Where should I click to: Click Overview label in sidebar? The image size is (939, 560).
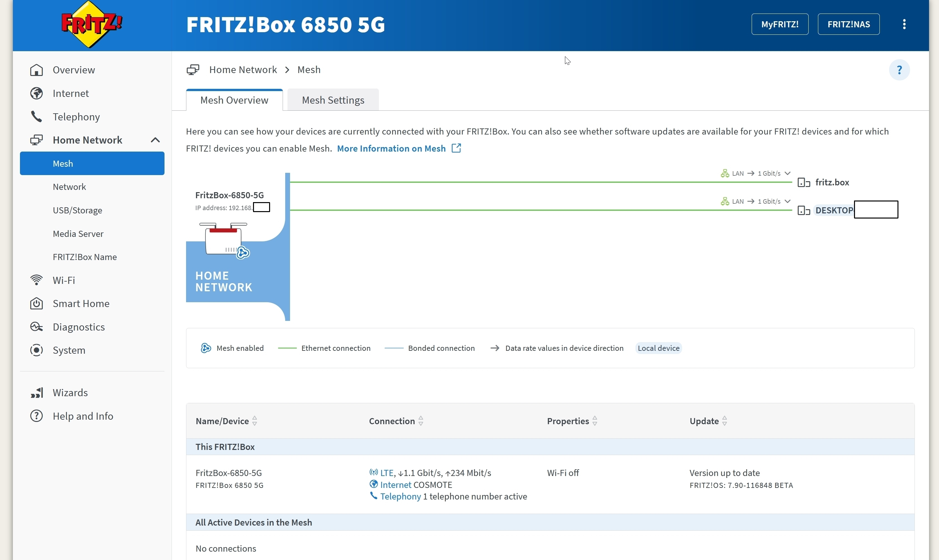coord(74,70)
